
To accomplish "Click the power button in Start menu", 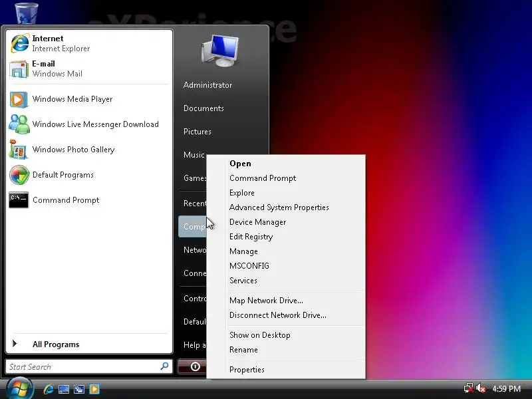I will coord(195,366).
